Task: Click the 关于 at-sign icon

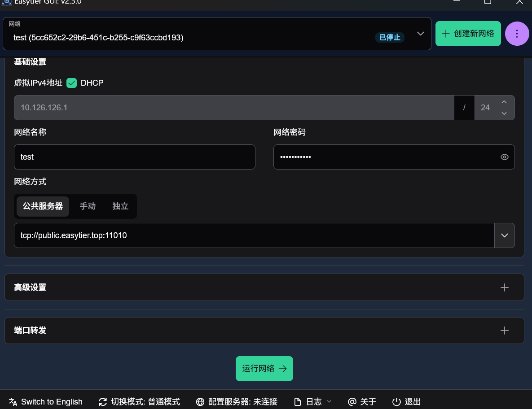Action: point(352,402)
